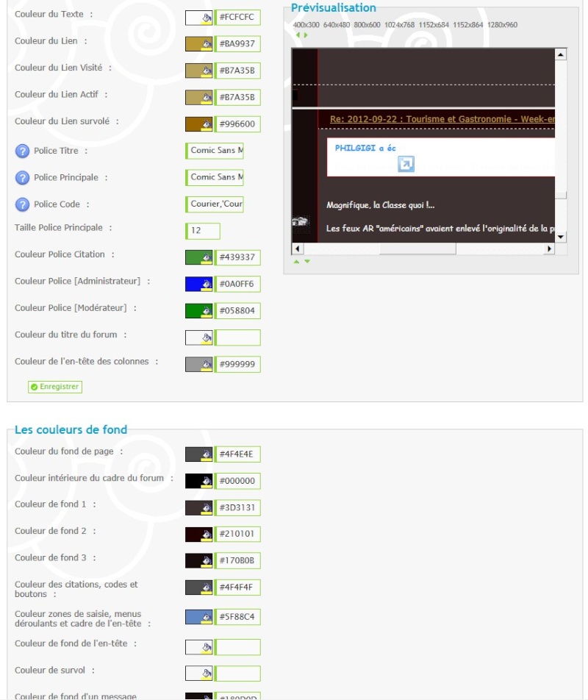588x700 pixels.
Task: Open color picker for Couleur de survol
Action: [199, 674]
